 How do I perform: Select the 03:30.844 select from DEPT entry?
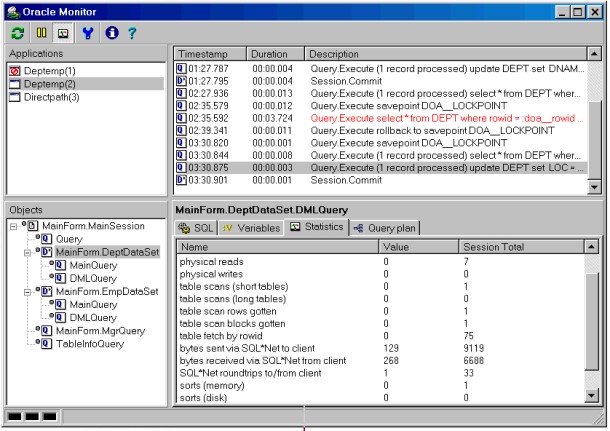pos(381,155)
